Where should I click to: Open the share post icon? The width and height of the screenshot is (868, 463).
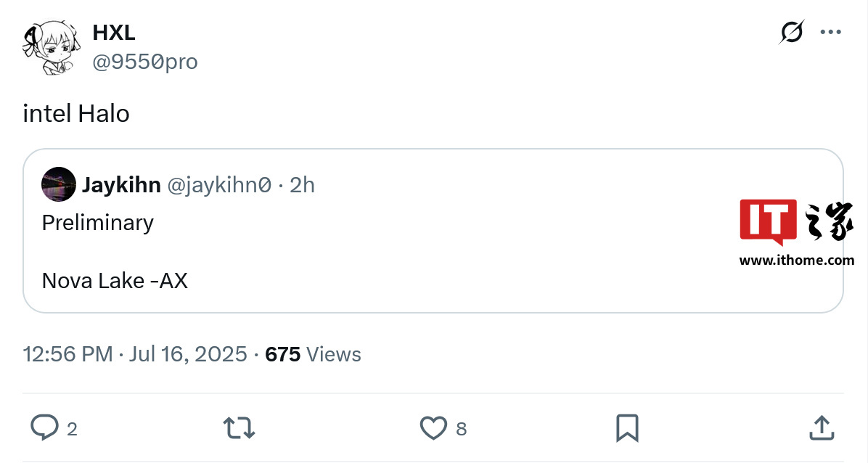click(821, 427)
